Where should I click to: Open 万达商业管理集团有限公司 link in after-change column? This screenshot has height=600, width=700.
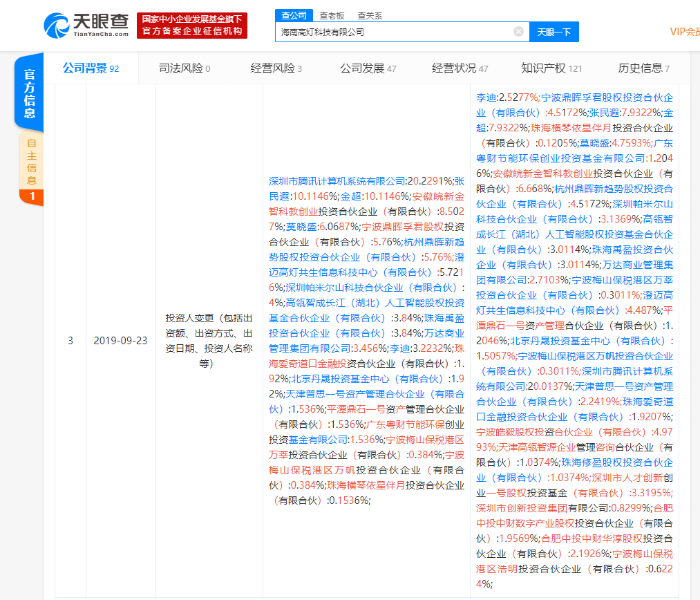click(x=574, y=272)
